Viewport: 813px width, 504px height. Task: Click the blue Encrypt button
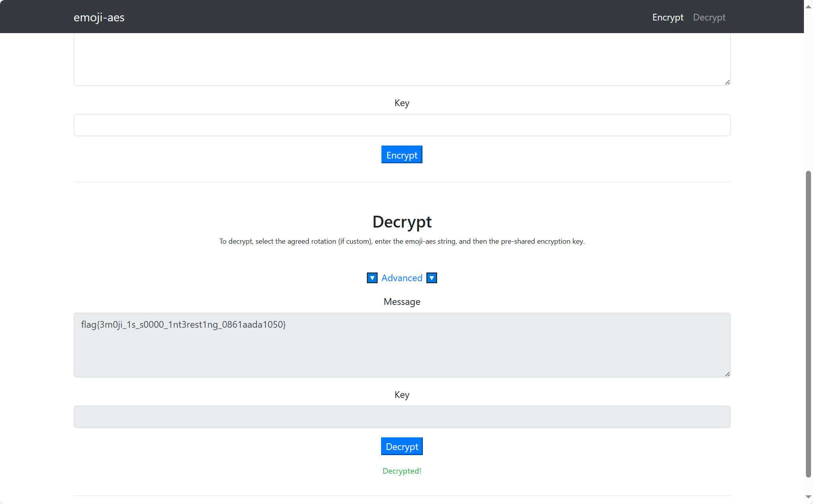(402, 155)
